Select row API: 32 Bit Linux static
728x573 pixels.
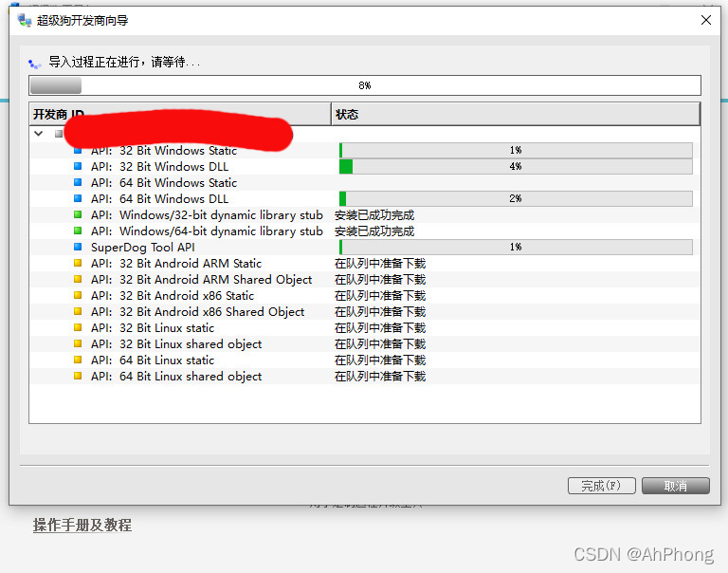[365, 327]
